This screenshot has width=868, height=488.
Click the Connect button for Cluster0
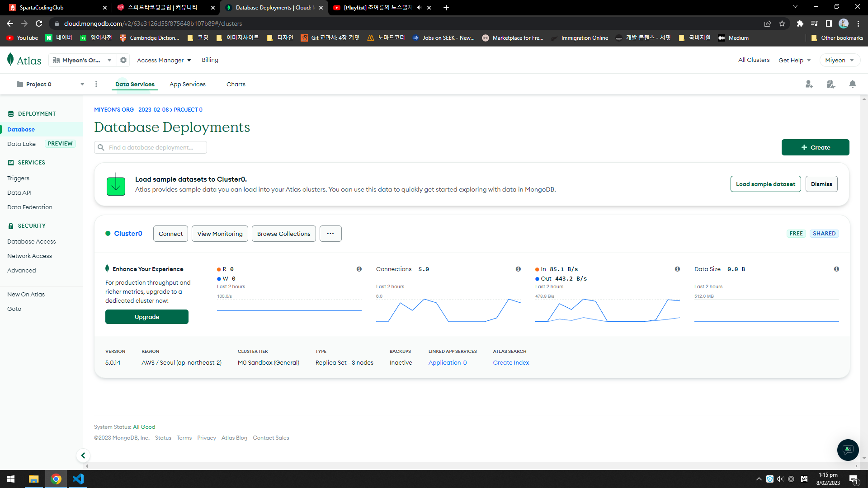(x=170, y=234)
